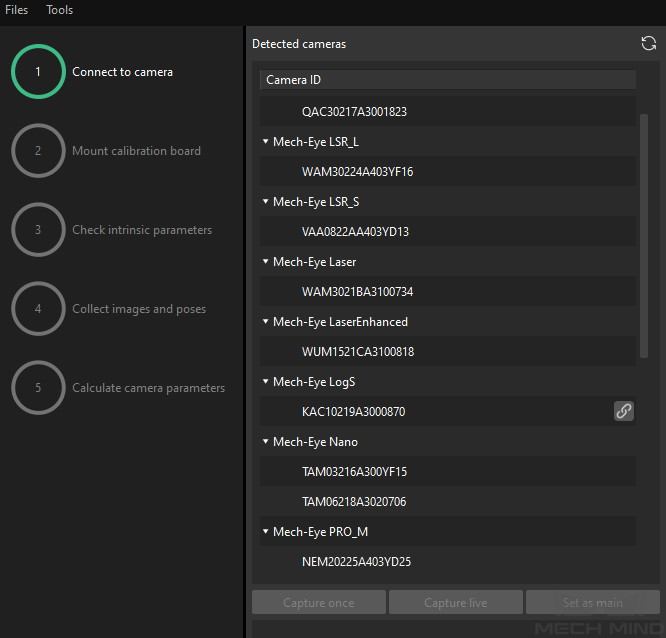The width and height of the screenshot is (666, 638).
Task: Click the Capture once button
Action: click(319, 602)
